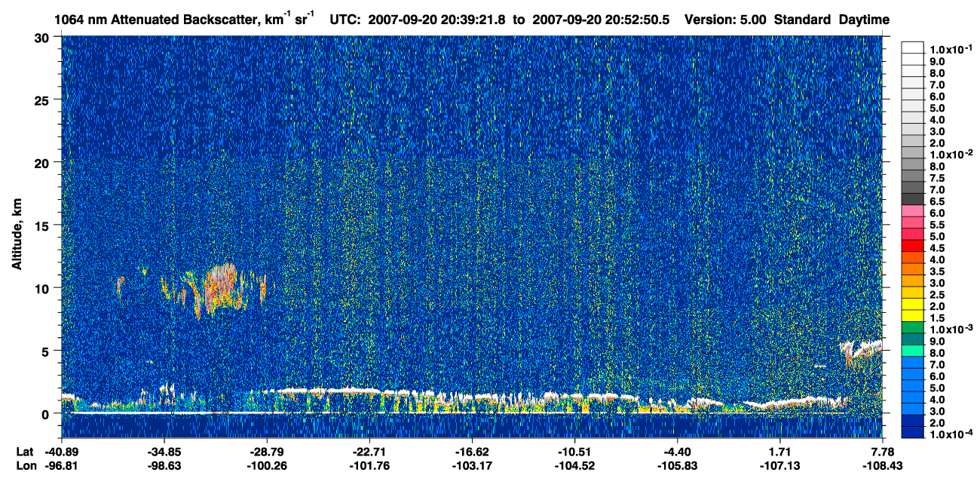Click the yellow-orange swatch labeled 2.5
980x503 pixels.
[x=913, y=293]
